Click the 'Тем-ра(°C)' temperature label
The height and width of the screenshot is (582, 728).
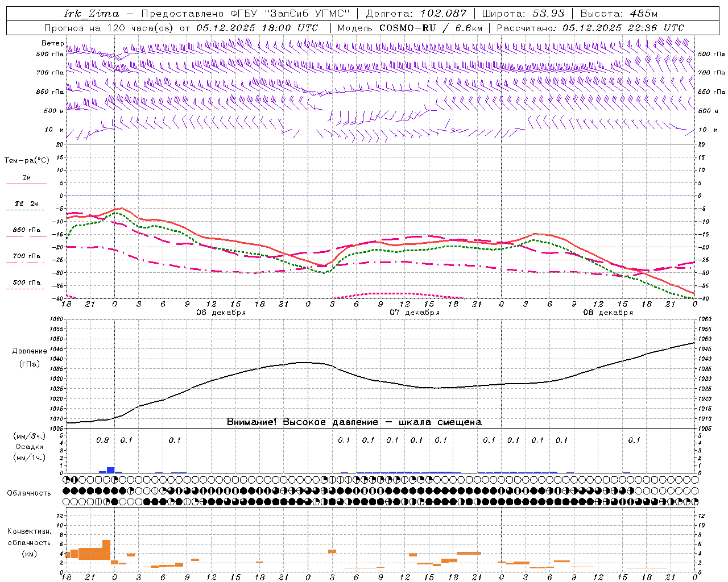click(x=27, y=160)
